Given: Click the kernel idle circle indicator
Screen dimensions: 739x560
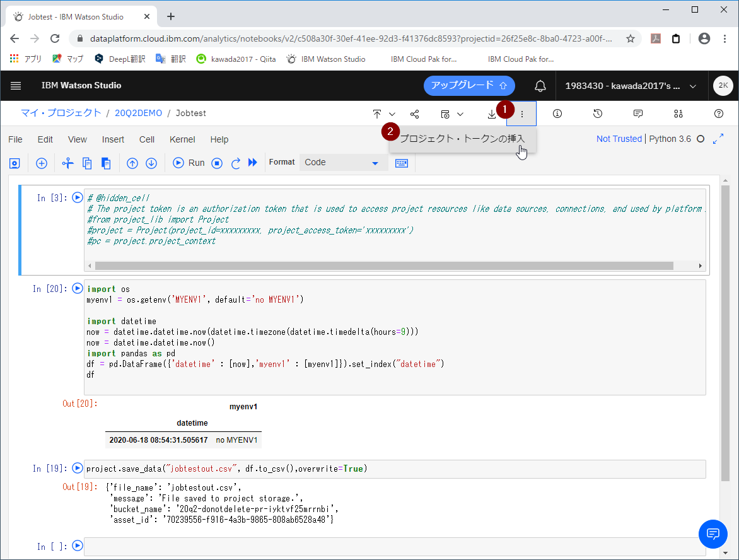Looking at the screenshot, I should click(701, 139).
